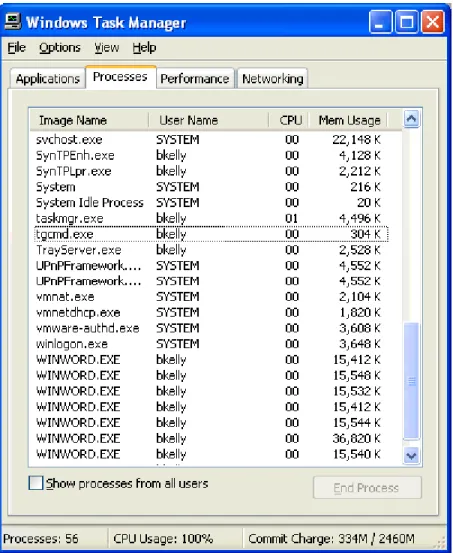Select the WINWORD.EXE row using 36,820 K

point(211,438)
